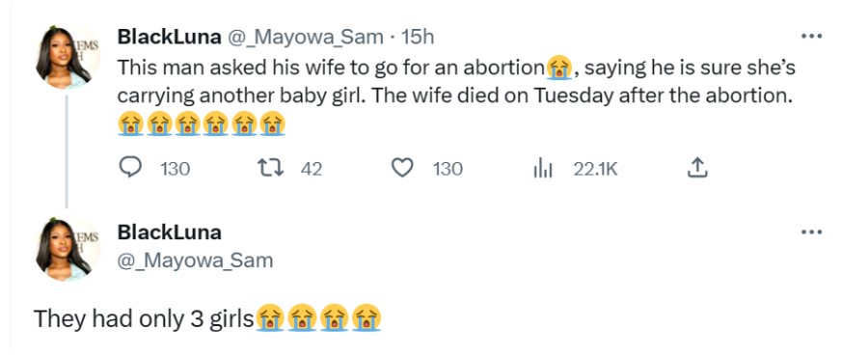The width and height of the screenshot is (868, 357).
Task: Open BlackLuna's avatar on the first tweet
Action: (x=67, y=57)
